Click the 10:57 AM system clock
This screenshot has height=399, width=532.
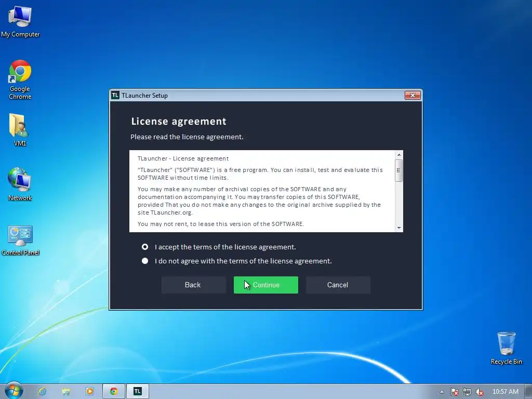[x=505, y=392]
